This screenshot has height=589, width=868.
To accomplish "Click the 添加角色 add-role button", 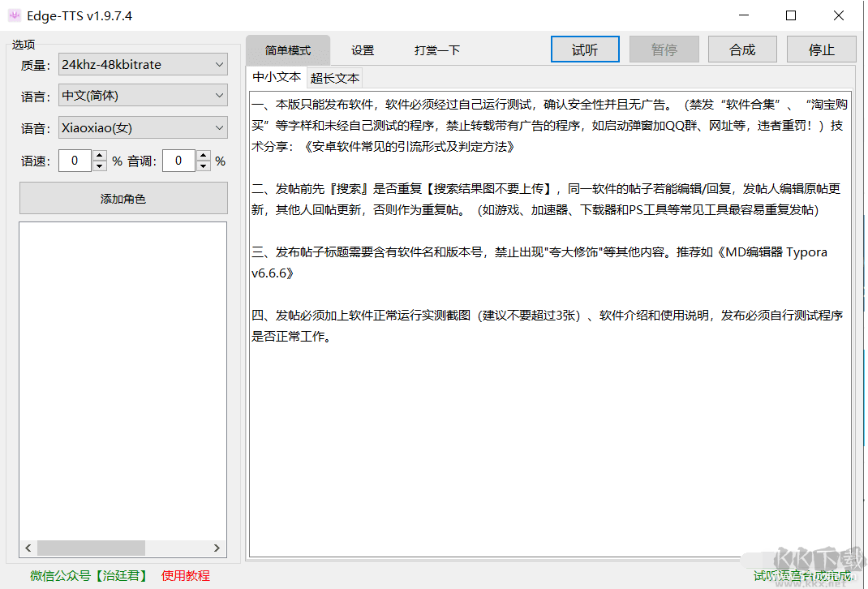I will [122, 198].
